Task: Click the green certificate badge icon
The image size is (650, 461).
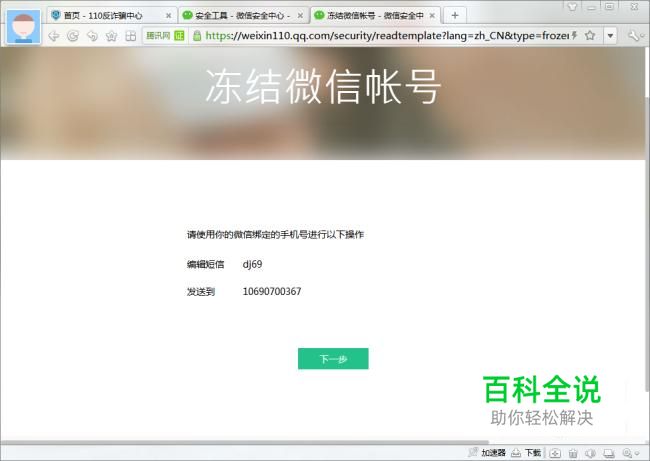Action: (x=179, y=36)
